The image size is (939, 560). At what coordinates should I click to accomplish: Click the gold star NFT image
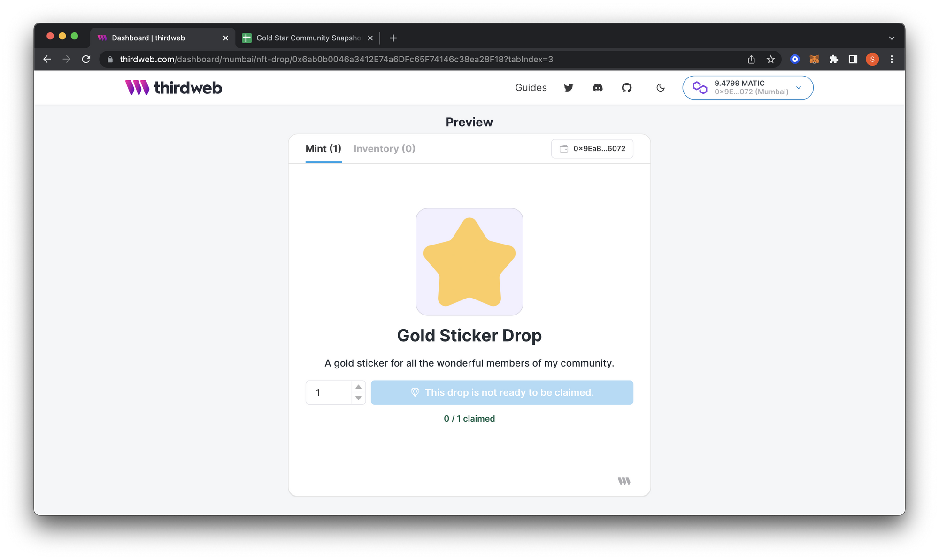pos(469,262)
